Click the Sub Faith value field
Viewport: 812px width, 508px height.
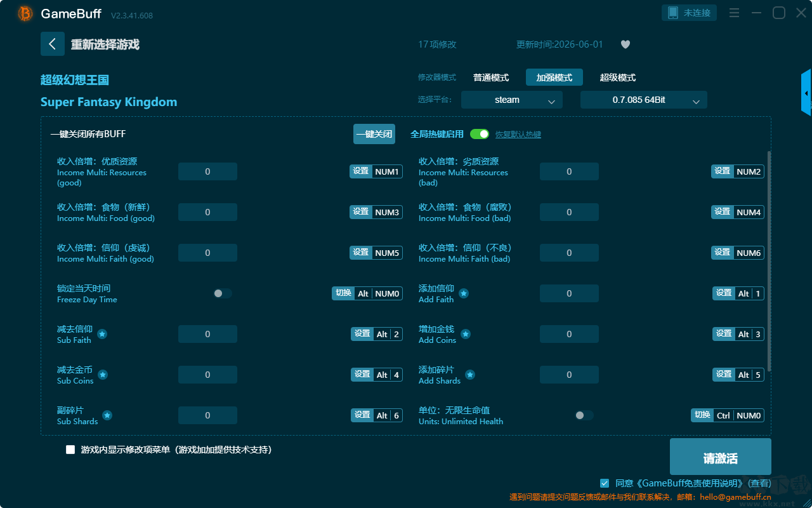coord(207,334)
